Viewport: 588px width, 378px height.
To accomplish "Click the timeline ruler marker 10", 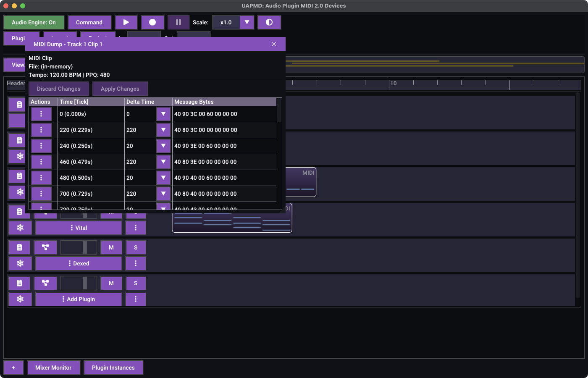I will coord(394,83).
